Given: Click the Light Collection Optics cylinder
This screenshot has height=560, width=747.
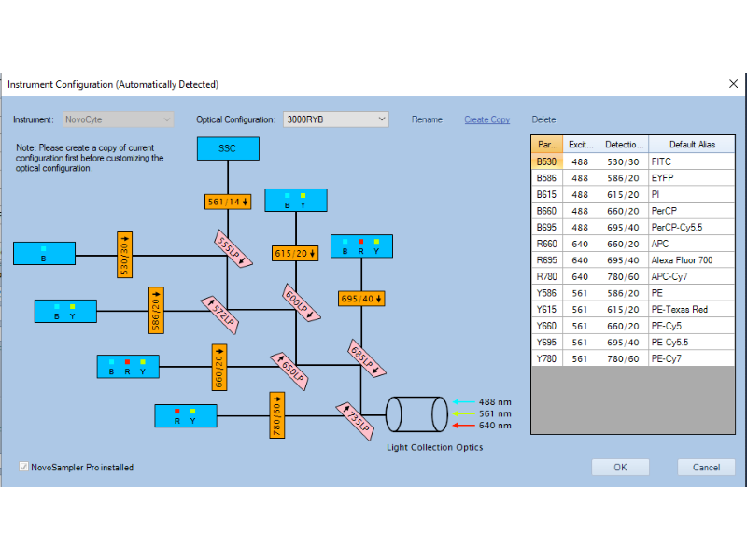Looking at the screenshot, I should (x=416, y=413).
